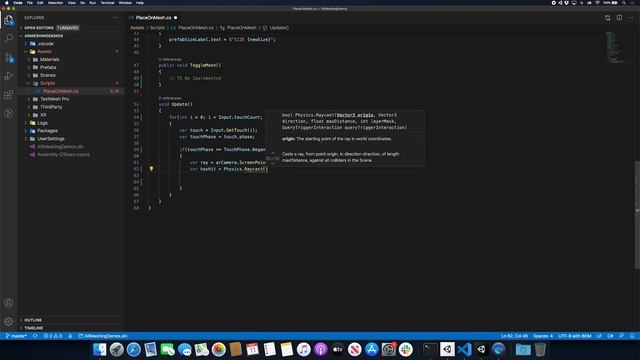The image size is (640, 360).
Task: Open Slack from the dock
Action: (406, 349)
